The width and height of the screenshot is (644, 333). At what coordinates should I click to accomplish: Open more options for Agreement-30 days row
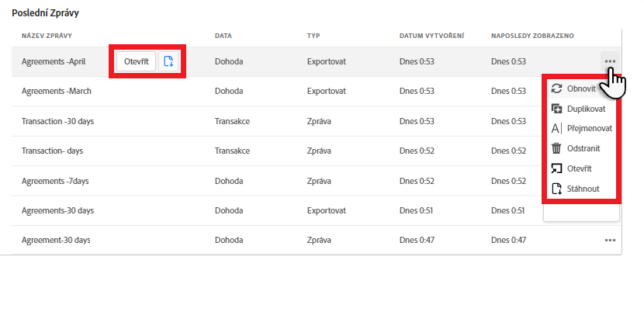pyautogui.click(x=610, y=240)
